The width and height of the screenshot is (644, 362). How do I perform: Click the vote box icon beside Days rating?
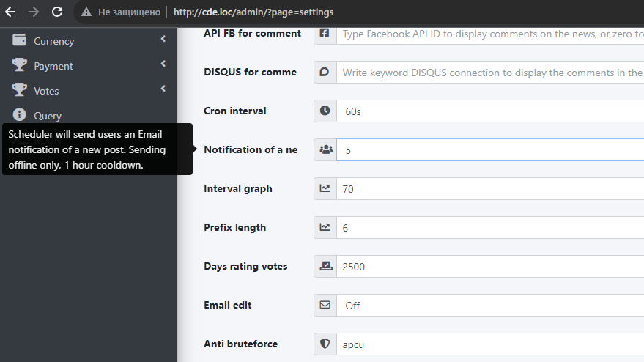(325, 267)
